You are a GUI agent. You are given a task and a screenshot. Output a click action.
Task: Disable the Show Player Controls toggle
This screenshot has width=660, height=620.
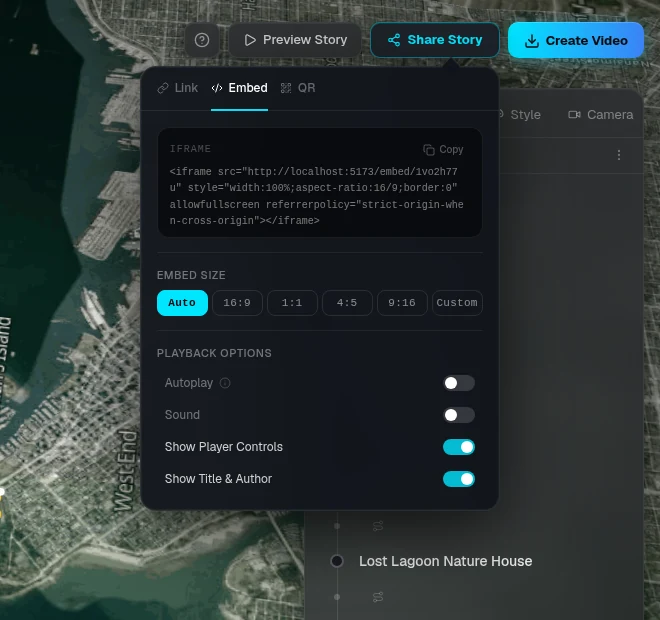(x=459, y=447)
